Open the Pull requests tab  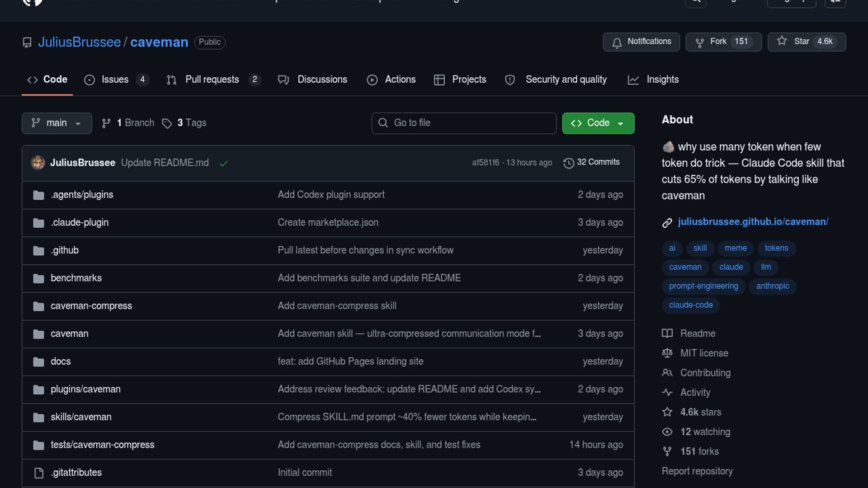coord(212,80)
